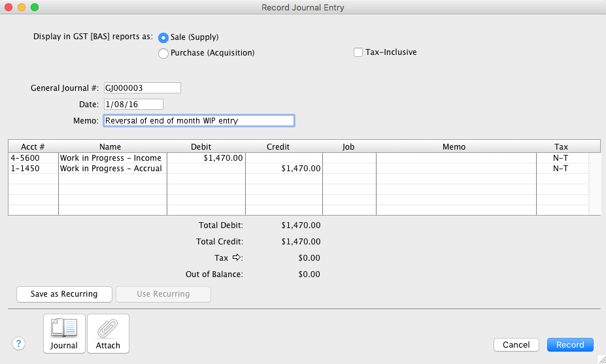This screenshot has width=606, height=364.
Task: Click the Job cell in first row
Action: pyautogui.click(x=349, y=158)
